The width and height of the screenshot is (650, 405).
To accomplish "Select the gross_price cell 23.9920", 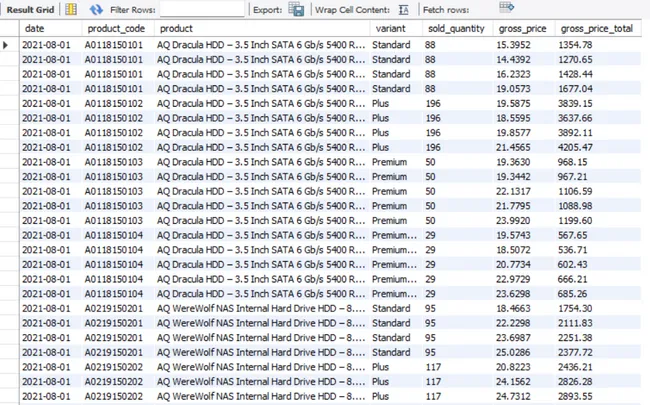I will [x=513, y=221].
